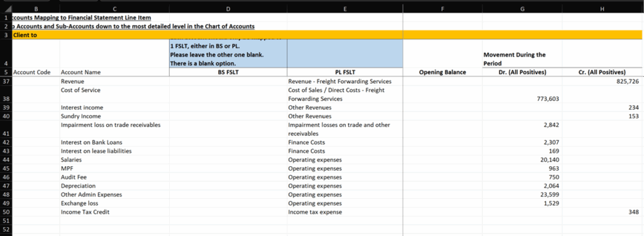Image resolution: width=644 pixels, height=236 pixels.
Task: Click the 'Accounts Mapping to Financial Statement Line Item' title
Action: click(81, 18)
